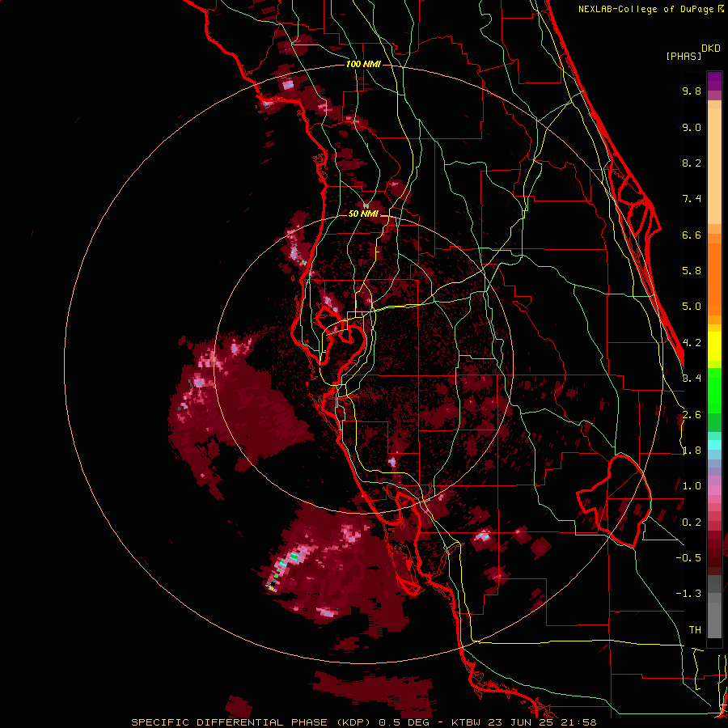Pick the 6.6 scale value

692,235
